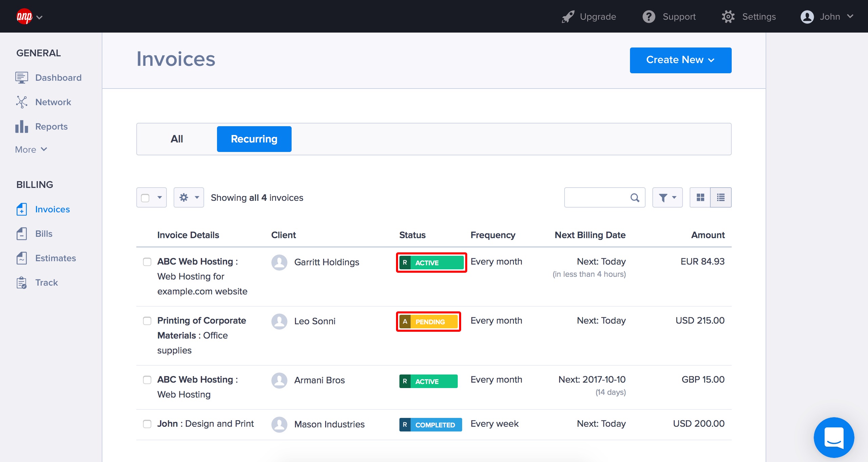Open the gear bulk actions dropdown
Viewport: 868px width, 462px height.
tap(189, 197)
